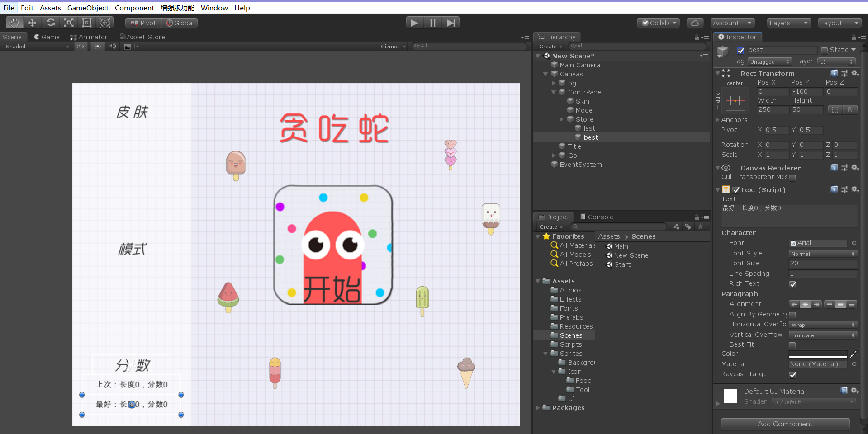Open Rect Transform gear settings
Viewport: 868px width, 434px height.
[x=855, y=73]
